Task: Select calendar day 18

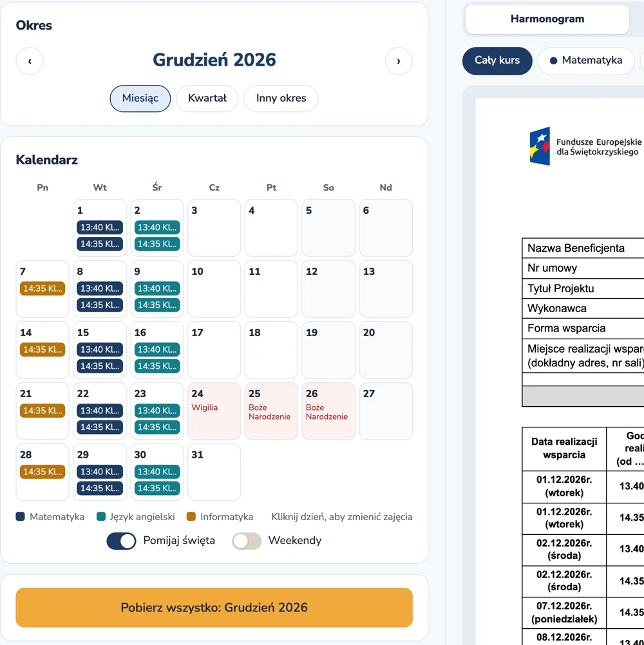Action: coord(271,350)
